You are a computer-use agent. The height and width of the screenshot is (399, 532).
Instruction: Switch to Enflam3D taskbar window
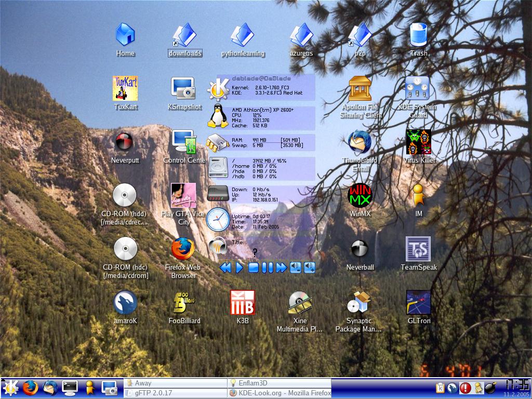pyautogui.click(x=280, y=383)
